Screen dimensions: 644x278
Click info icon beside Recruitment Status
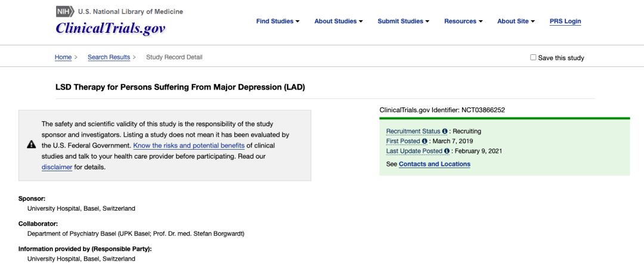click(444, 131)
